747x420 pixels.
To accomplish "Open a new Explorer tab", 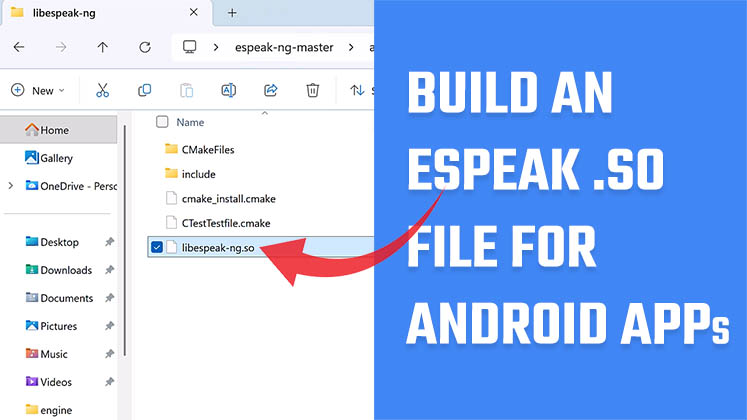I will (232, 13).
